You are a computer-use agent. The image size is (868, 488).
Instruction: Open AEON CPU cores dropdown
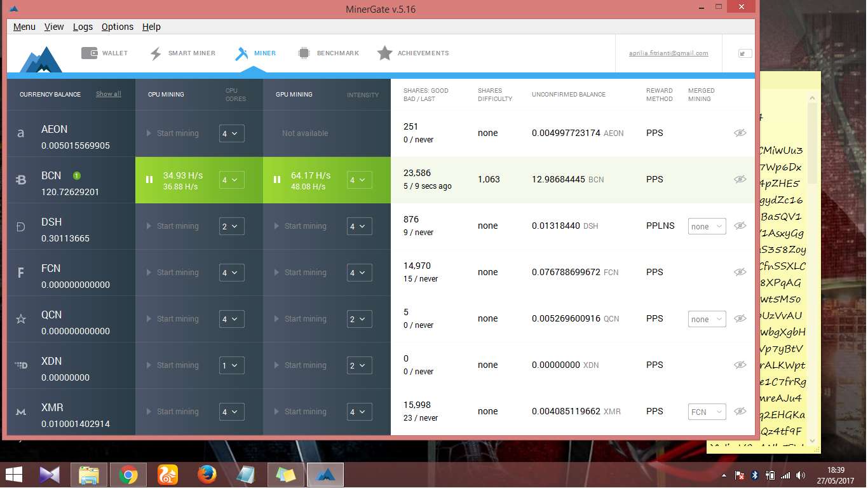coord(231,133)
